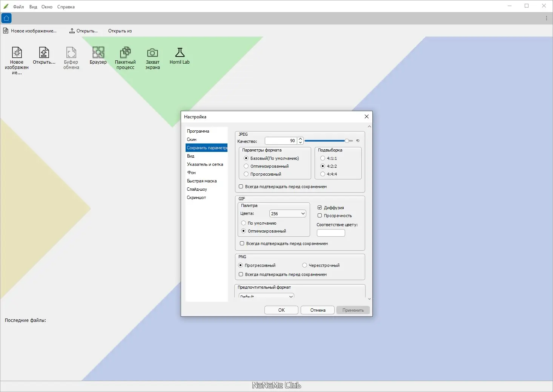The width and height of the screenshot is (553, 392).
Task: Click the scroll-down arrow of the settings panel
Action: [369, 299]
